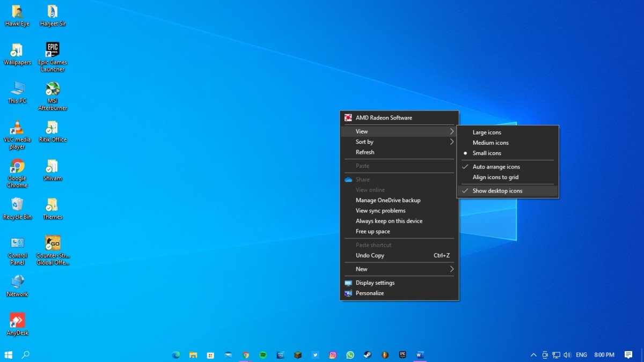Click the MSI Afterburner desktop icon
Viewport: 644px width, 362px height.
52,90
